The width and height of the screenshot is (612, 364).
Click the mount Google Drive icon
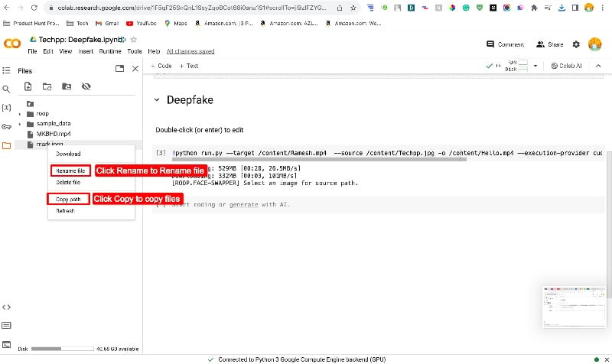[x=67, y=86]
